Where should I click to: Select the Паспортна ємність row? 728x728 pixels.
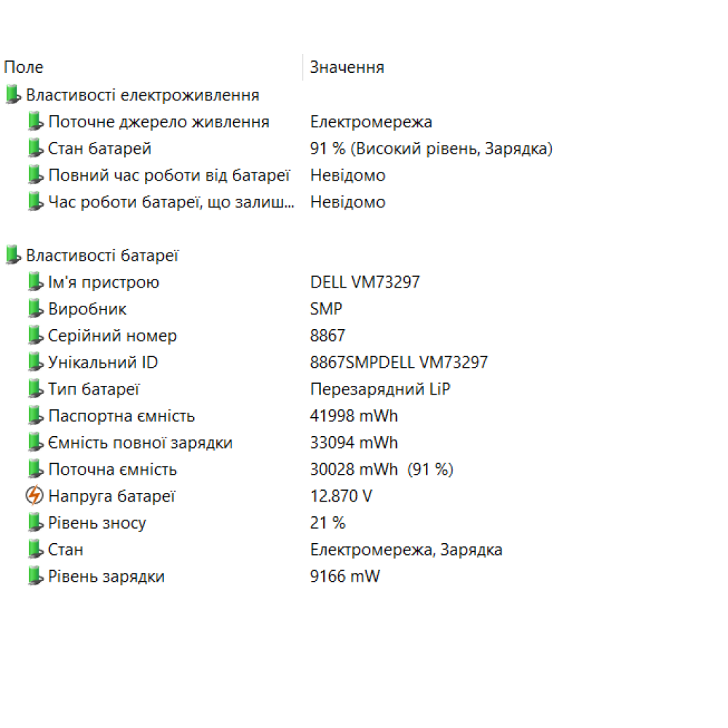click(122, 416)
